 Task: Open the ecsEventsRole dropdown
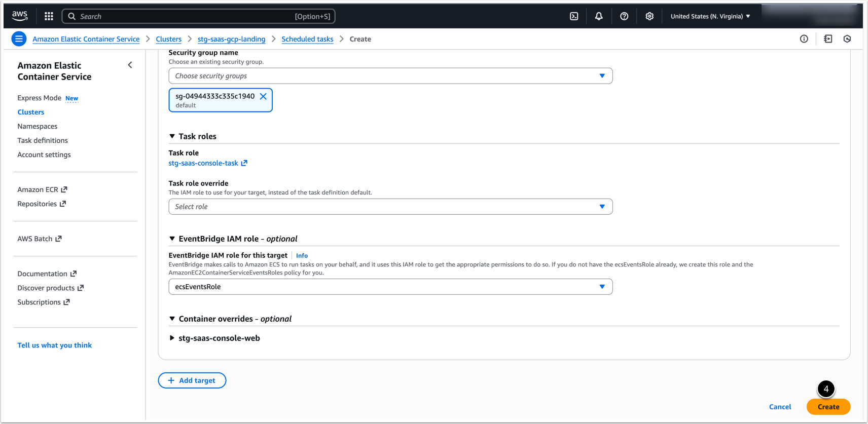tap(390, 287)
